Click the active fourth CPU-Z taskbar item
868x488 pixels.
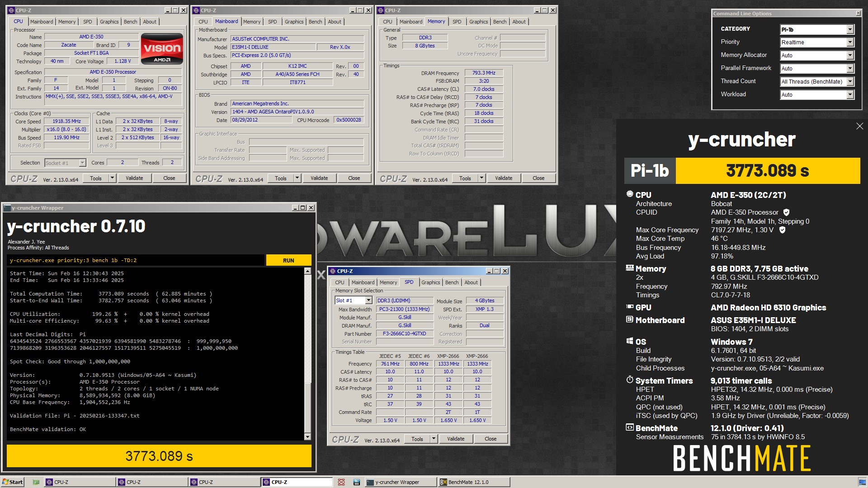pos(296,482)
